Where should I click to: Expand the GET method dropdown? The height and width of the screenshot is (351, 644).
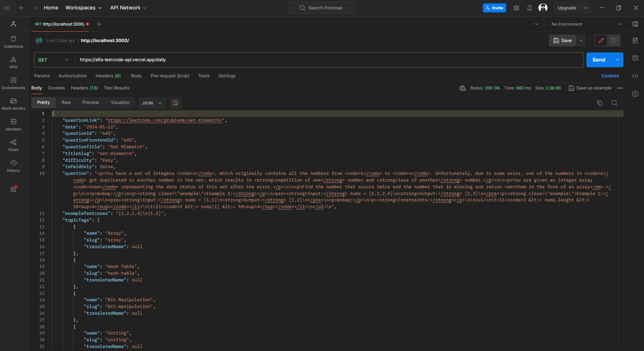(x=54, y=60)
